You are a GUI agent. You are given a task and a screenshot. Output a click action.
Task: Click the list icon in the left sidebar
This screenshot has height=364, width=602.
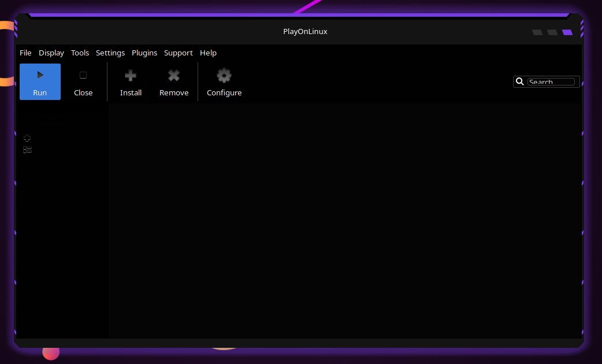tap(27, 150)
